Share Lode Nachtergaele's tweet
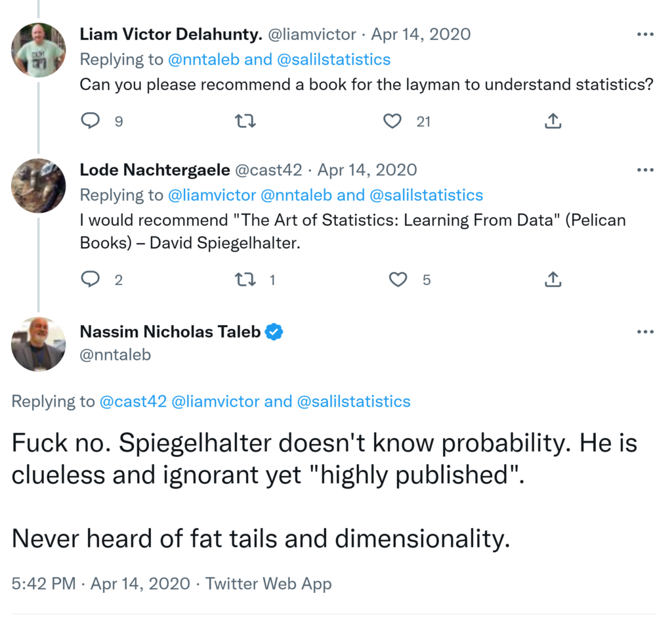 tap(553, 280)
